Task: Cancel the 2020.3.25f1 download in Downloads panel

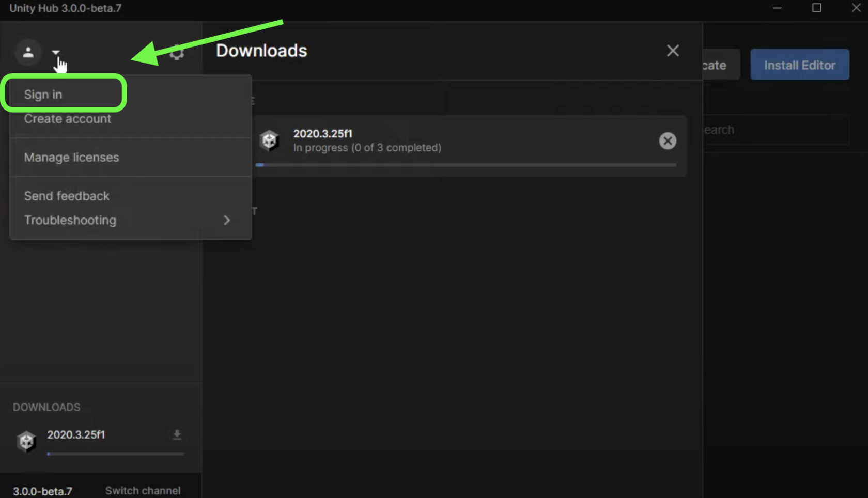Action: click(668, 141)
